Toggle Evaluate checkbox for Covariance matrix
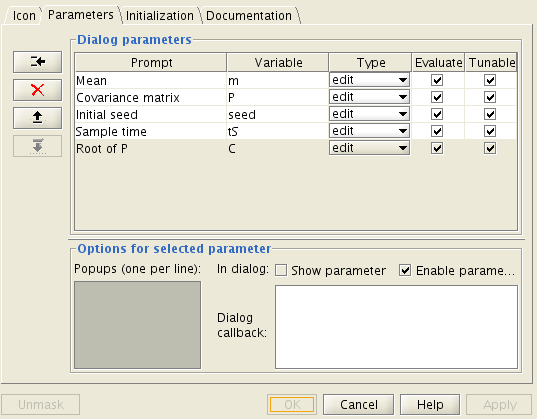The image size is (537, 419). [x=437, y=97]
